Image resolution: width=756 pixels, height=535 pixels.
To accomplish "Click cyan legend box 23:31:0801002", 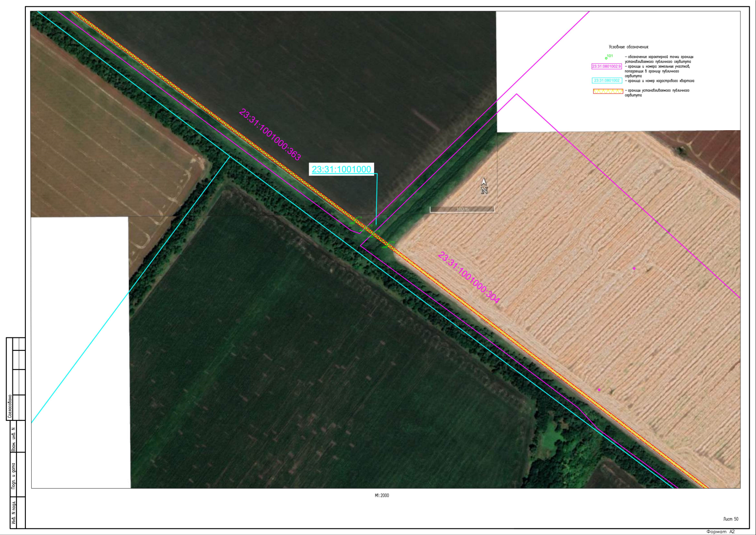I will [606, 81].
